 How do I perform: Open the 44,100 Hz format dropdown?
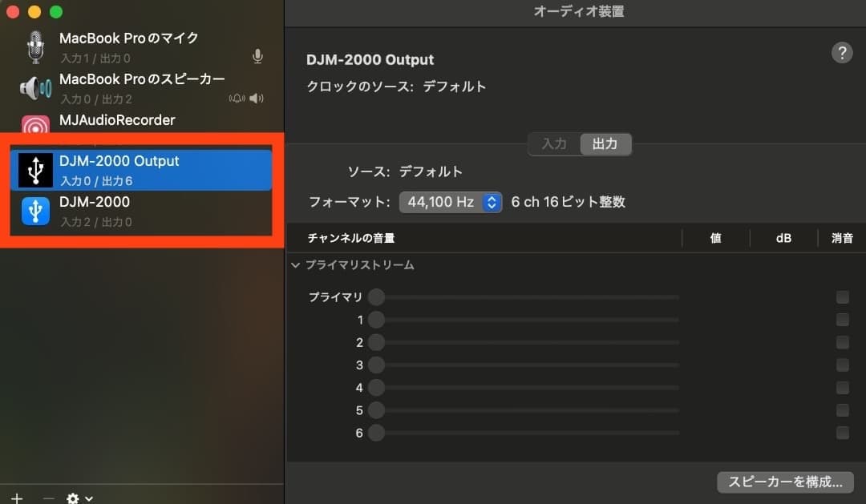point(450,202)
